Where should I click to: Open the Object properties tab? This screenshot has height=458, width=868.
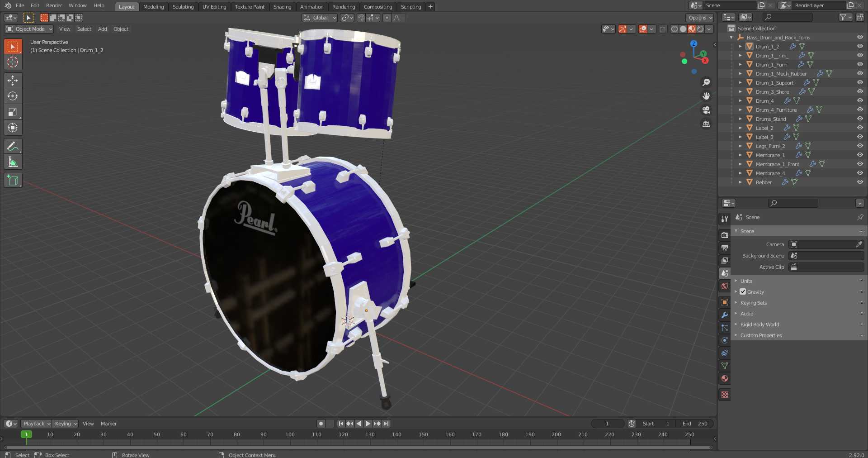coord(725,302)
